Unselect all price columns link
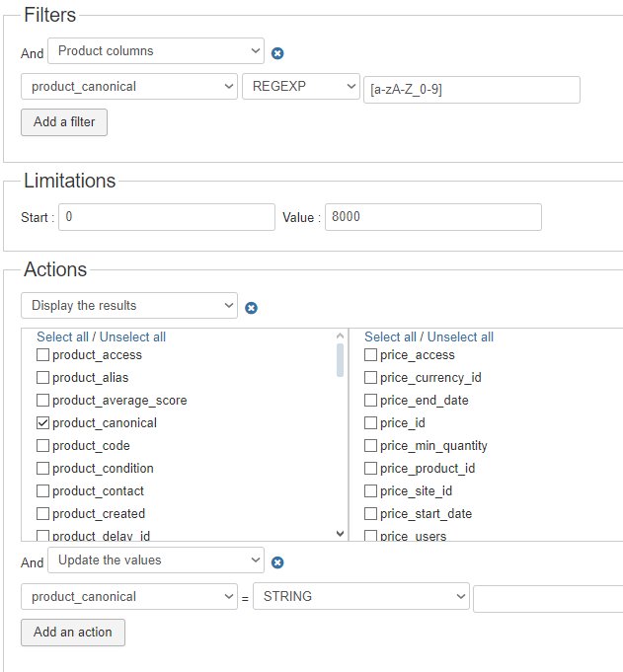The width and height of the screenshot is (623, 672). point(460,336)
